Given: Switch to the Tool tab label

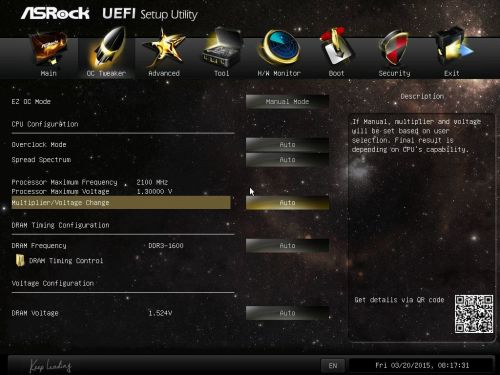Looking at the screenshot, I should 222,73.
